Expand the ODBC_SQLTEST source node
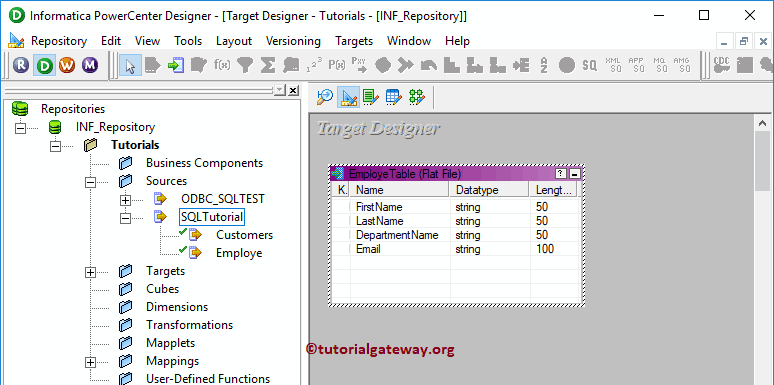 point(125,200)
